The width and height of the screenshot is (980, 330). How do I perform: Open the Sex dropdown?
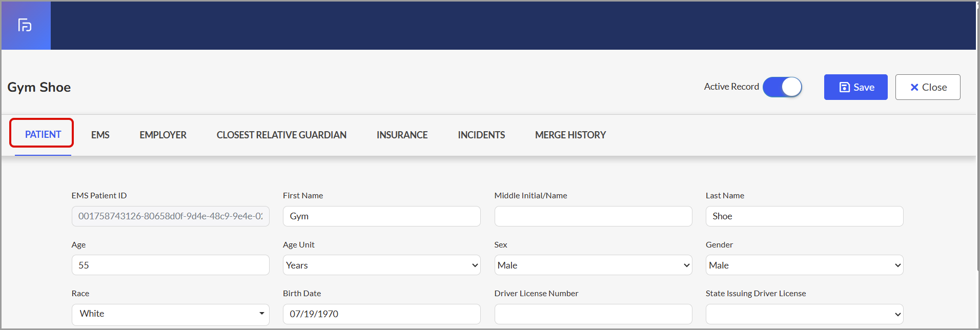pos(593,265)
